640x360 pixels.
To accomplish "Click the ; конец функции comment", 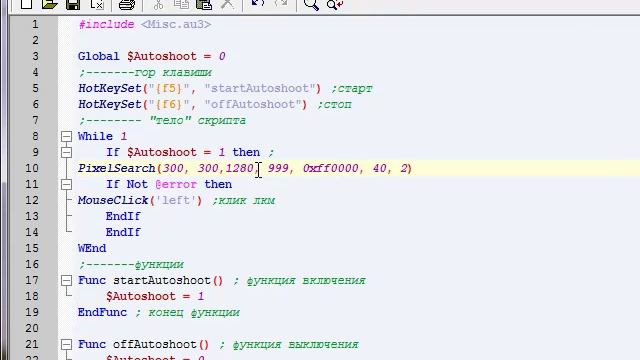I will (x=187, y=313).
